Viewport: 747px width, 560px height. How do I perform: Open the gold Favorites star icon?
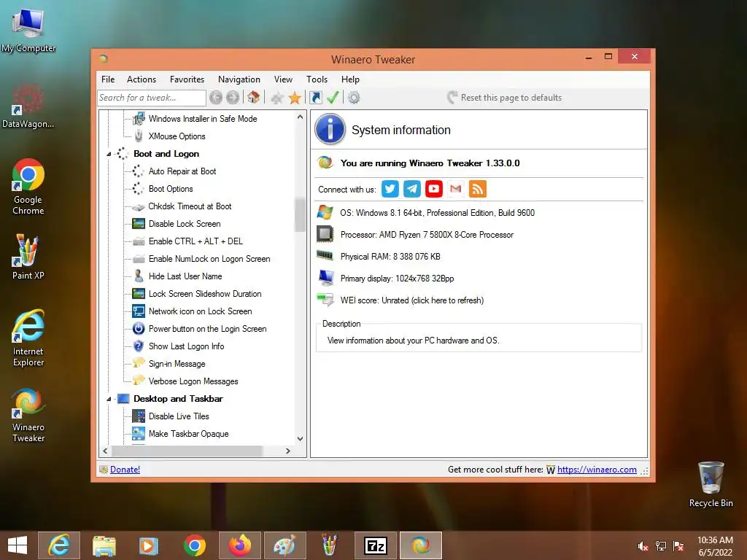[x=295, y=98]
